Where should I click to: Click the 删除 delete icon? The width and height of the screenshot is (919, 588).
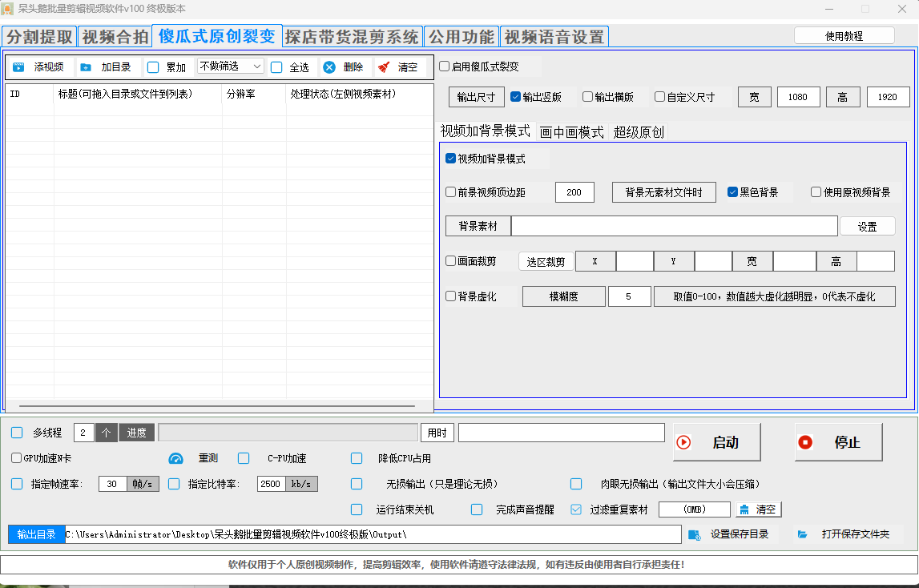pyautogui.click(x=329, y=67)
